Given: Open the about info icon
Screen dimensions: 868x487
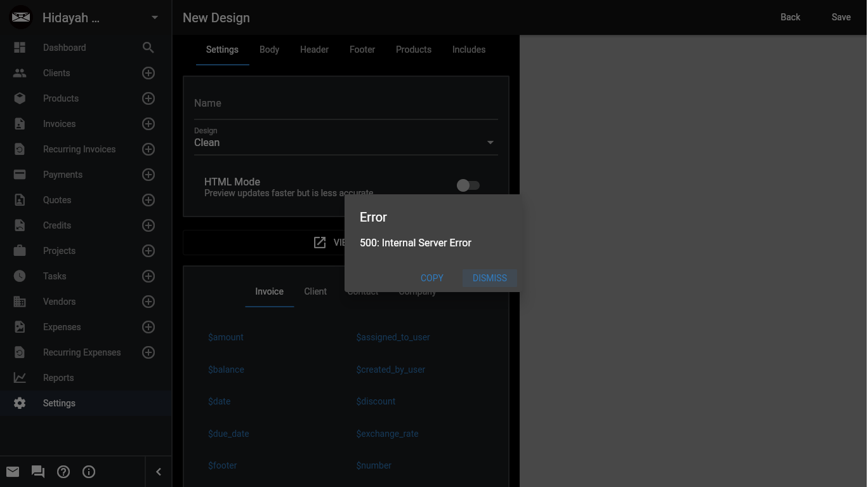Looking at the screenshot, I should [x=89, y=472].
